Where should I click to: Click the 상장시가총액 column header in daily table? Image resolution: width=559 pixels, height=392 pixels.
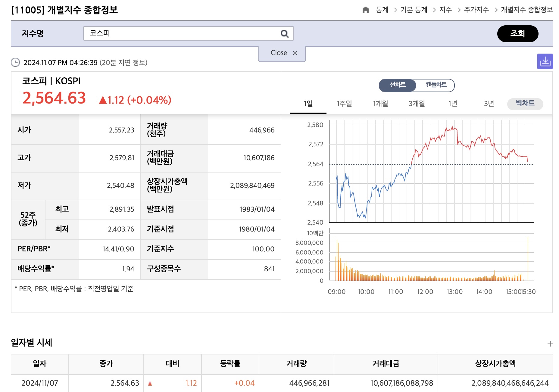pos(495,364)
